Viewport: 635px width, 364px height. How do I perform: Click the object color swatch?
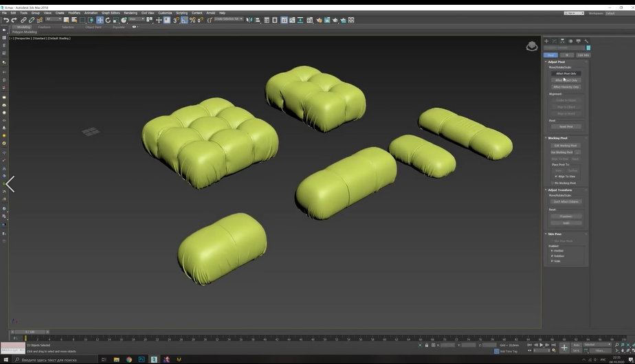588,48
